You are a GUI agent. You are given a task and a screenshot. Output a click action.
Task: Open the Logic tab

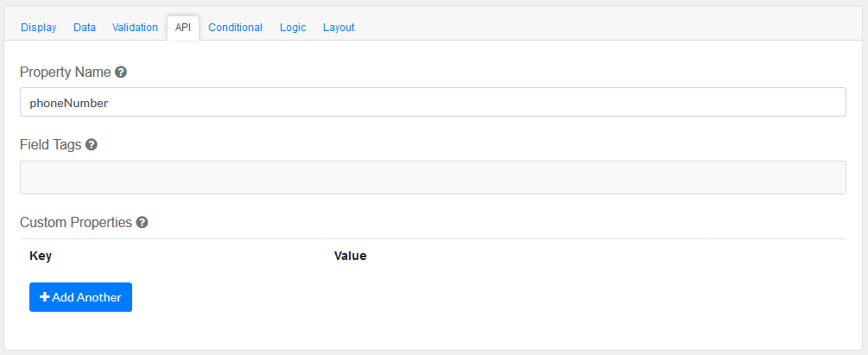tap(293, 28)
